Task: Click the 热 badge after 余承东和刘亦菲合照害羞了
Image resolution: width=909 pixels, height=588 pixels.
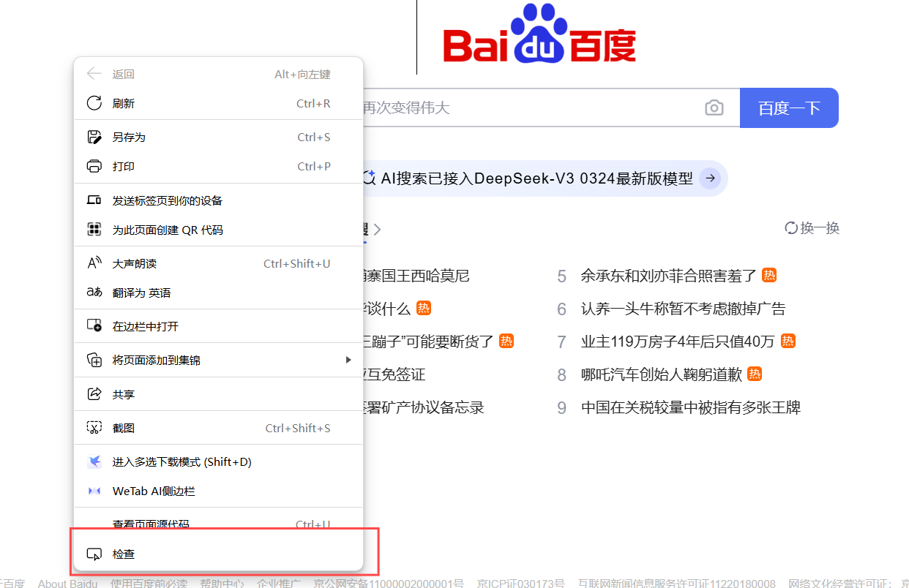Action: point(769,275)
